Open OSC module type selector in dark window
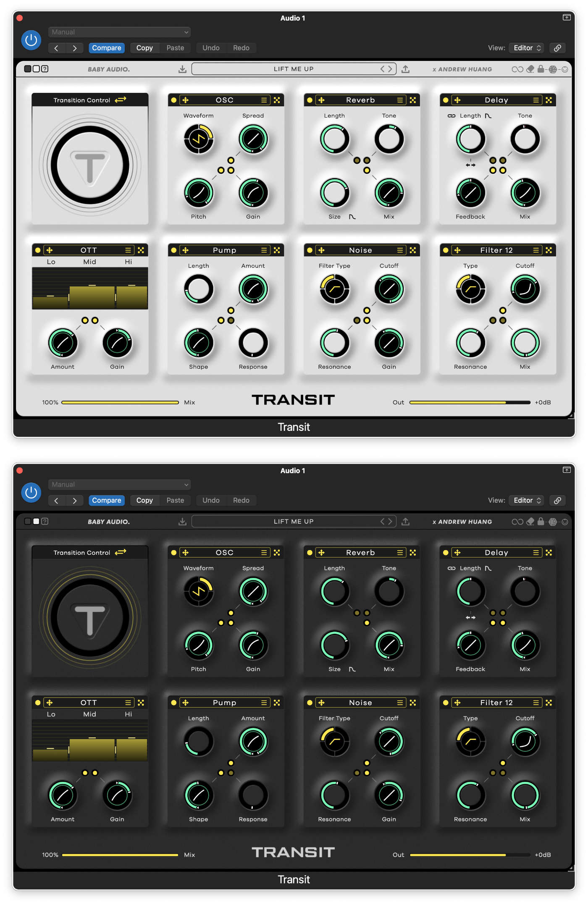The image size is (588, 905). coord(225,553)
